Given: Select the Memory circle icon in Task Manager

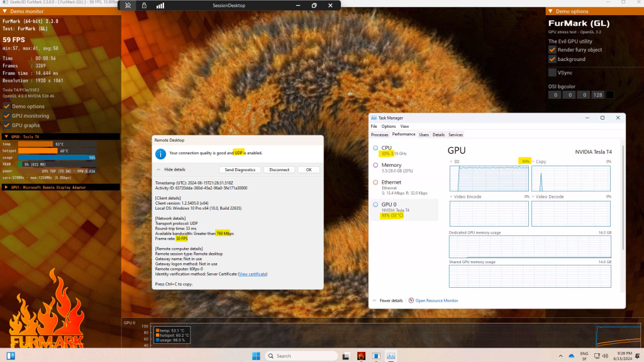Looking at the screenshot, I should [375, 165].
